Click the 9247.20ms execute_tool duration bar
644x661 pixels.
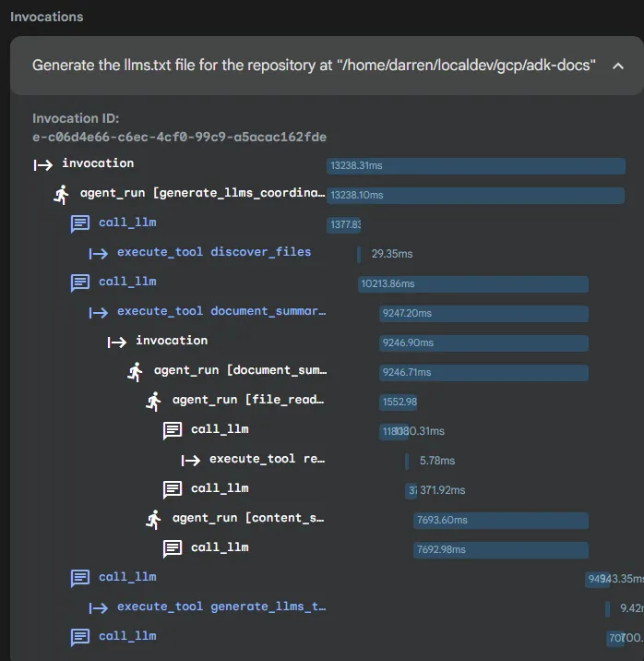(483, 314)
